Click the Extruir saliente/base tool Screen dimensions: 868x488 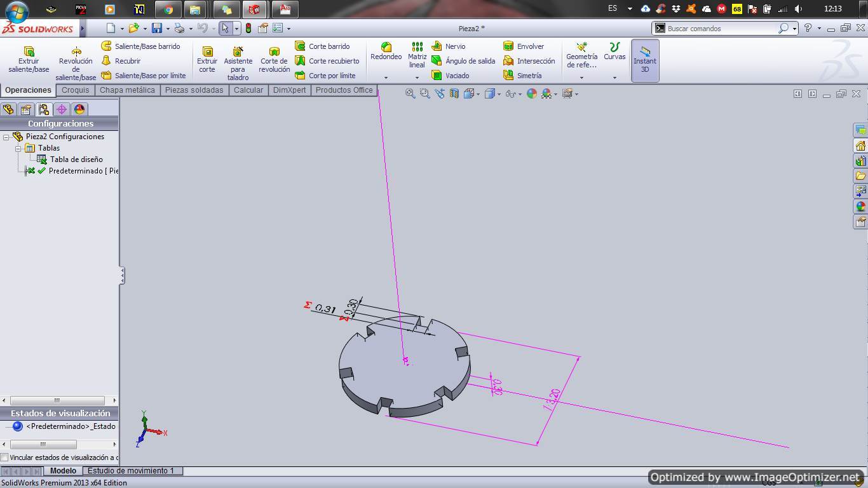coord(29,60)
